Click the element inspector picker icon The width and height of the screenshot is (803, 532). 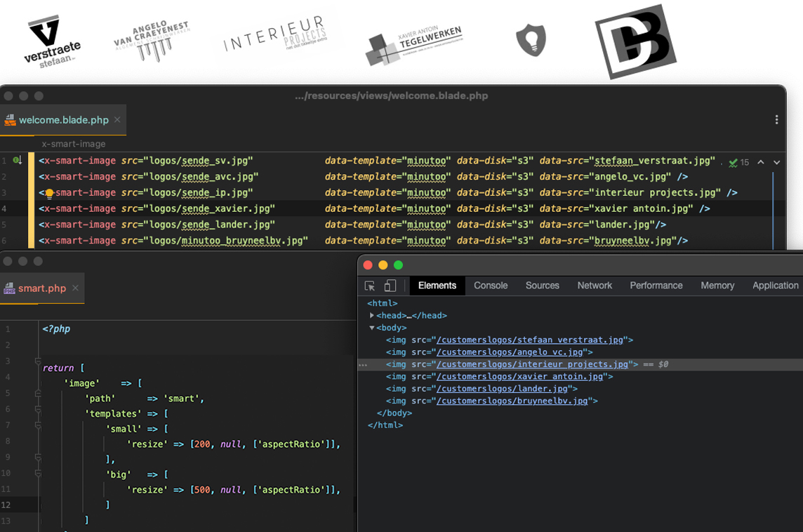370,286
